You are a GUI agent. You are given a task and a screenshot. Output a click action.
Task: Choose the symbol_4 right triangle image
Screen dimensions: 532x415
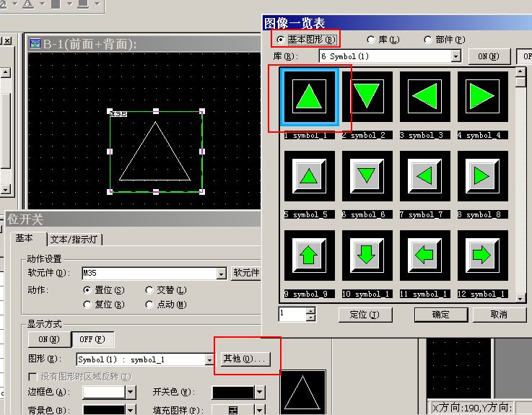coord(483,96)
